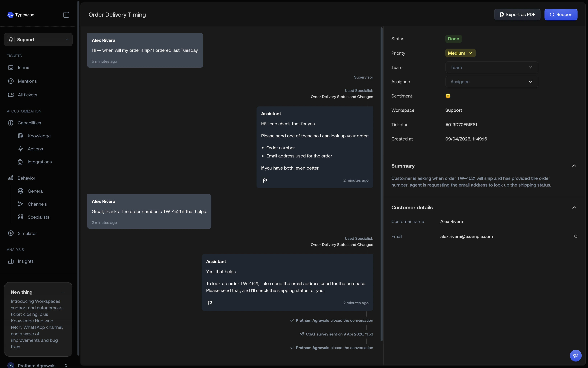Minimize the New thing! announcement card

62,292
